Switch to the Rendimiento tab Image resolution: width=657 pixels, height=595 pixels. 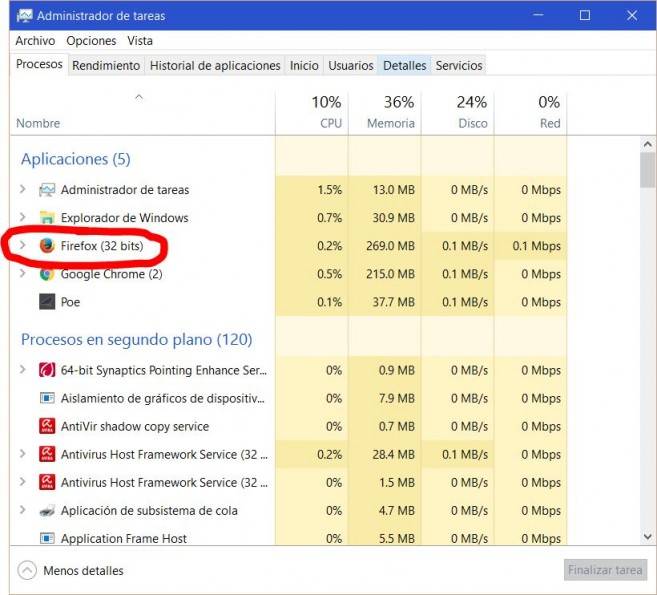[106, 65]
